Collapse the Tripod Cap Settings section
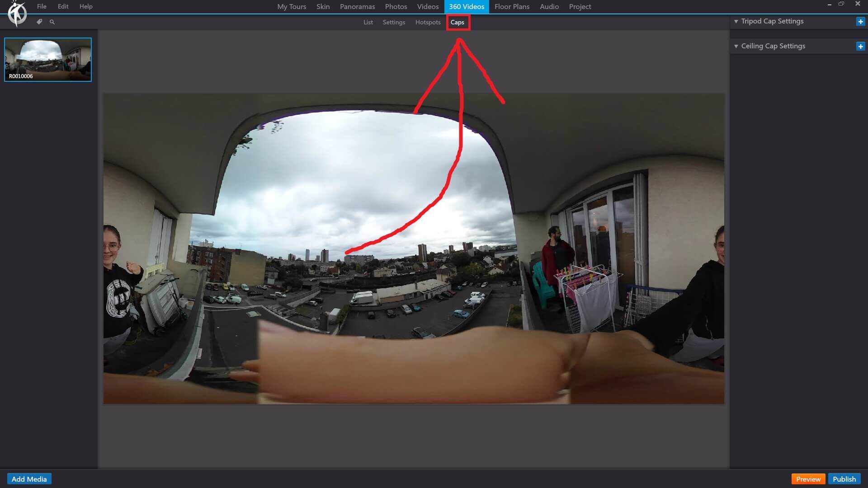Screen dimensions: 868x488 pos(736,21)
